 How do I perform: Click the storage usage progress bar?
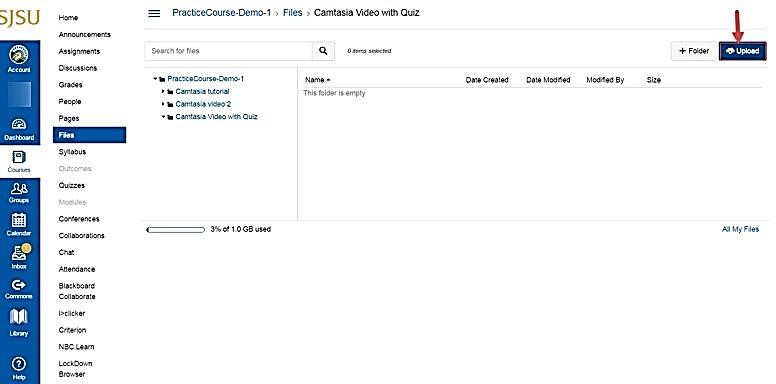176,230
